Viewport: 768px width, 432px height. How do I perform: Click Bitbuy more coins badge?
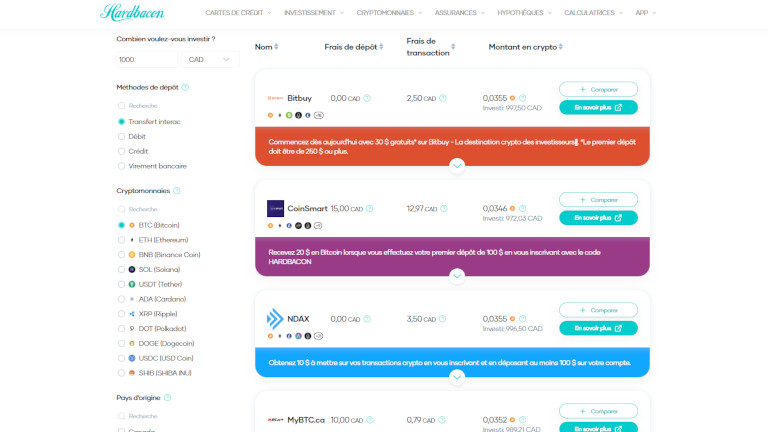318,115
